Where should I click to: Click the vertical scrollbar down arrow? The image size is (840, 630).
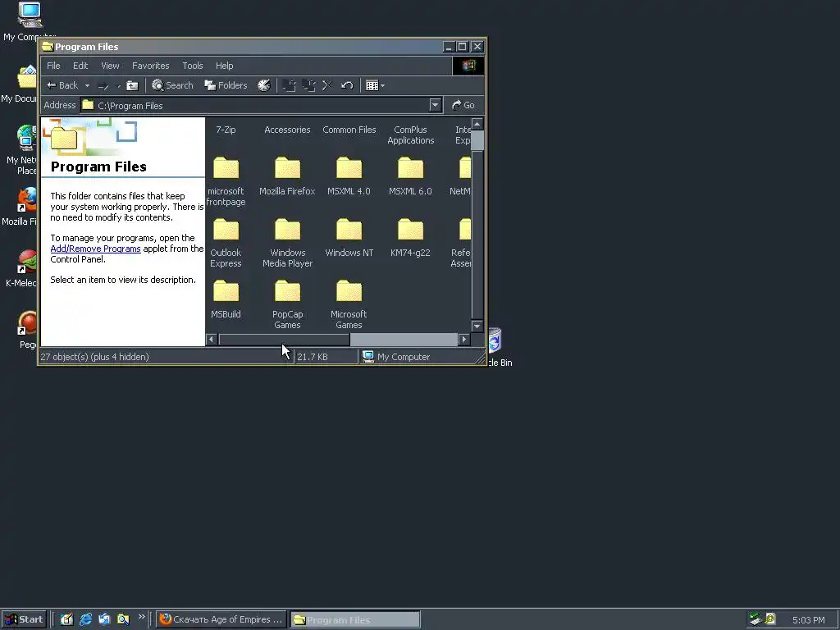tap(477, 326)
